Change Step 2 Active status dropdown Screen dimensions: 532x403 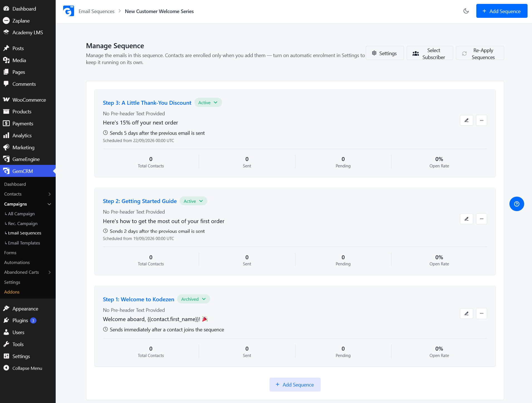[193, 201]
